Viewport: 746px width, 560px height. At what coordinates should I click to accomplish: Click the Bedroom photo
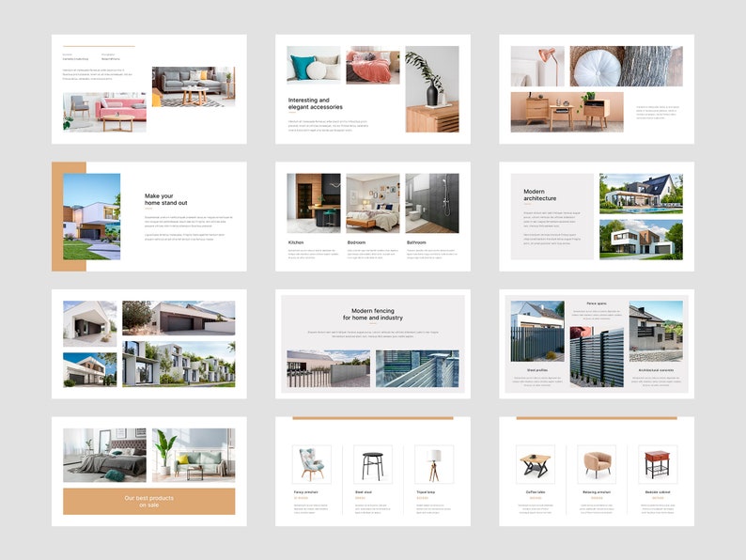tap(372, 203)
